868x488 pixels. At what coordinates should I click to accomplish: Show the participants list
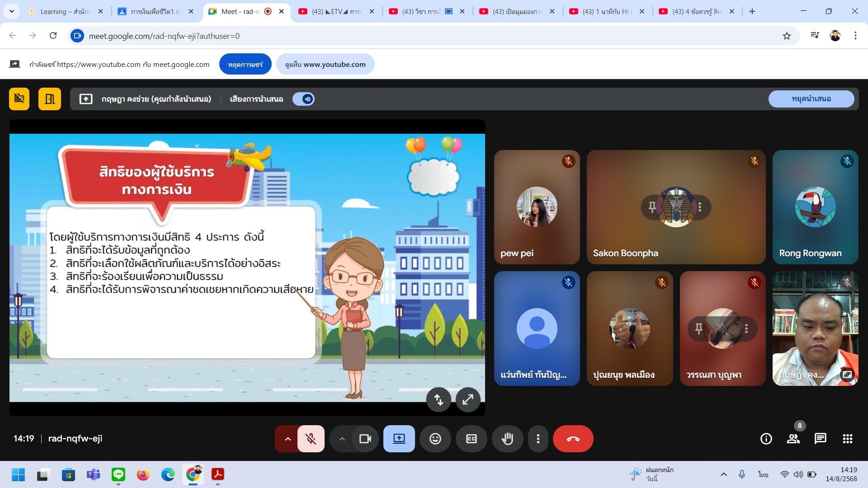pyautogui.click(x=793, y=438)
